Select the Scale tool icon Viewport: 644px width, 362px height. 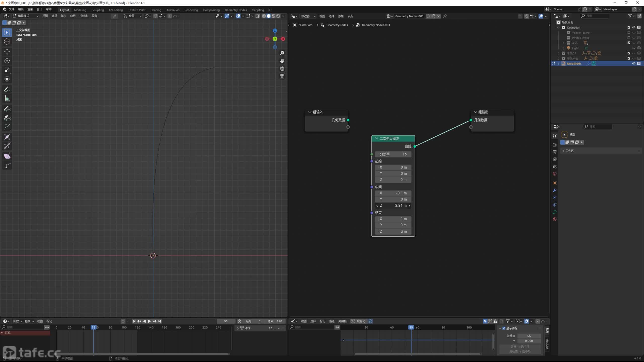tap(7, 70)
